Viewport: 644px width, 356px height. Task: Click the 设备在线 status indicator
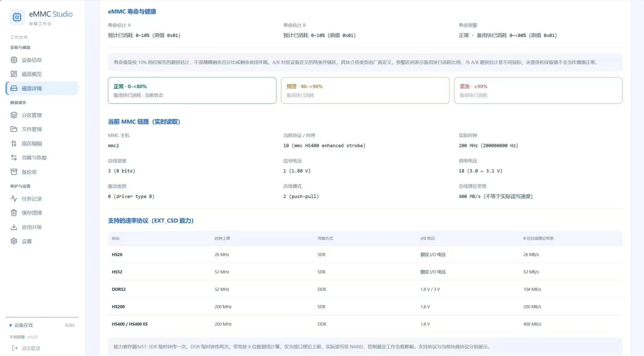[21, 325]
